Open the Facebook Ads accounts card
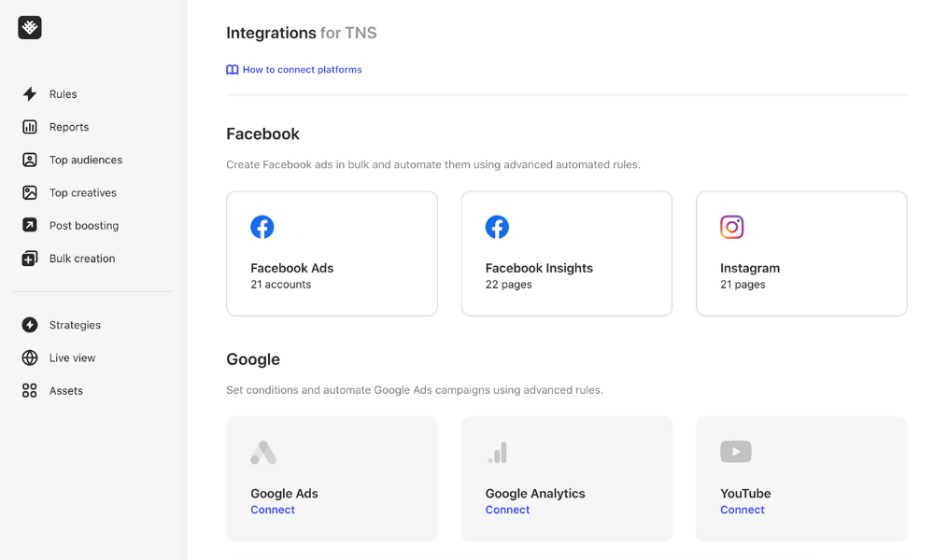Screen dimensions: 934x560 point(332,254)
